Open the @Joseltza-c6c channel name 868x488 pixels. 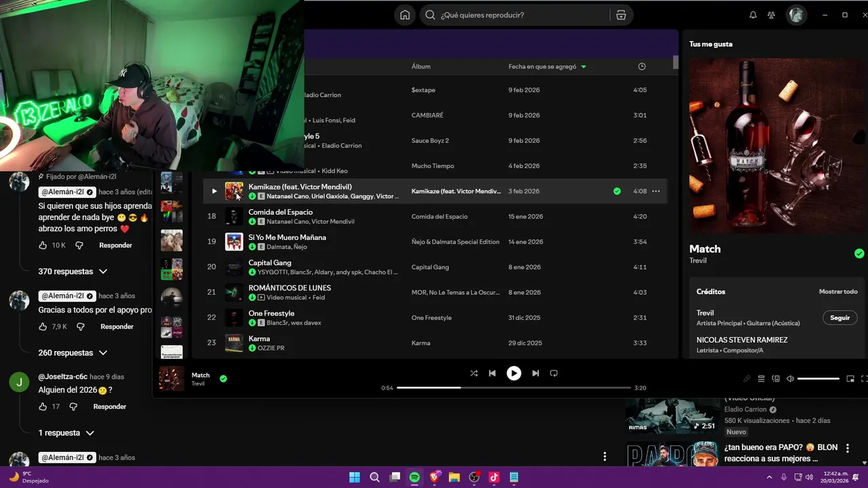(62, 377)
